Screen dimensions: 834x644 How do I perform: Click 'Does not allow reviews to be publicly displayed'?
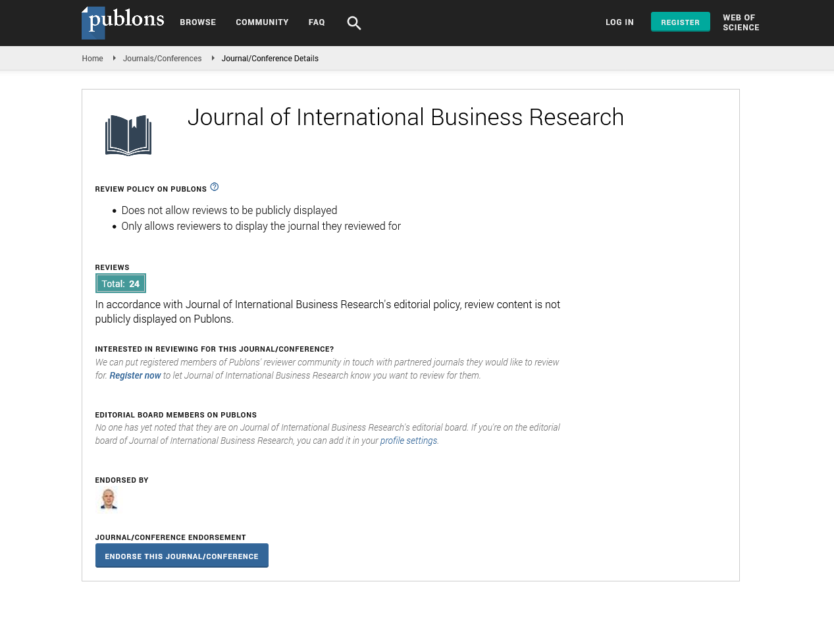(x=229, y=210)
